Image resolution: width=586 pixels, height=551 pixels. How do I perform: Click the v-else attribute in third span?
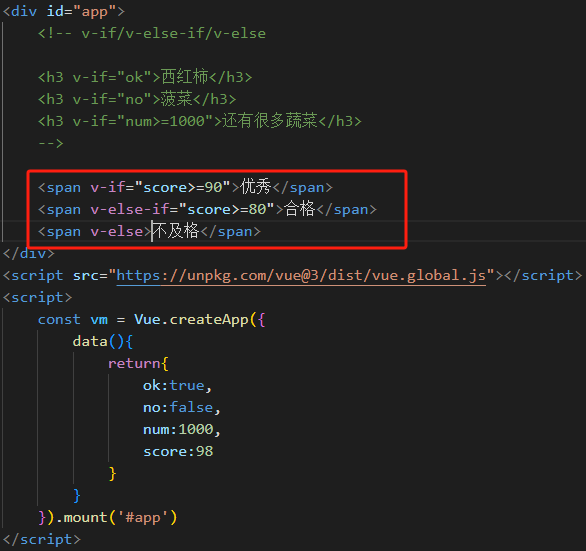click(x=117, y=231)
